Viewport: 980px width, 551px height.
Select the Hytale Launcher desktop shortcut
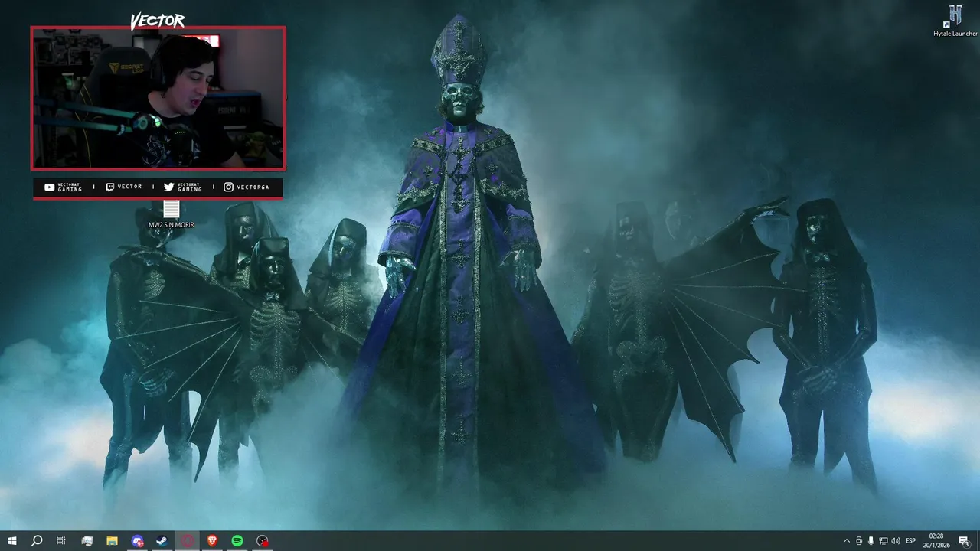point(955,21)
